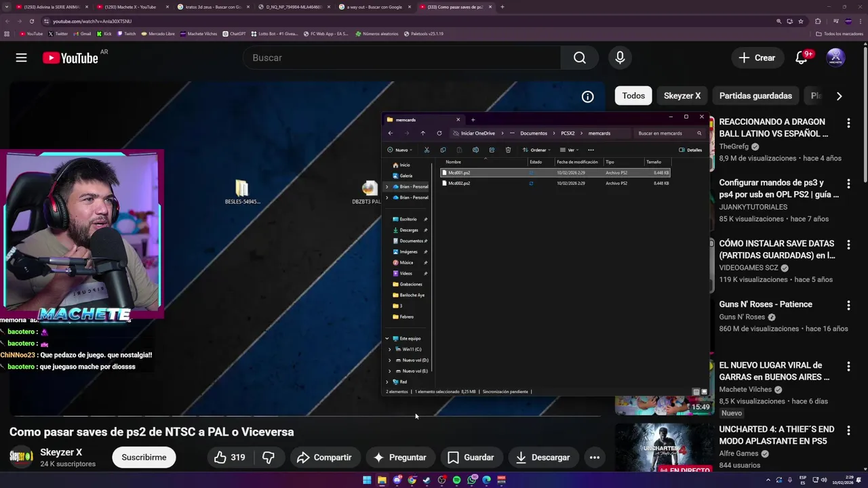Image resolution: width=868 pixels, height=488 pixels.
Task: Bookmark this page with star icon
Action: coord(801,21)
